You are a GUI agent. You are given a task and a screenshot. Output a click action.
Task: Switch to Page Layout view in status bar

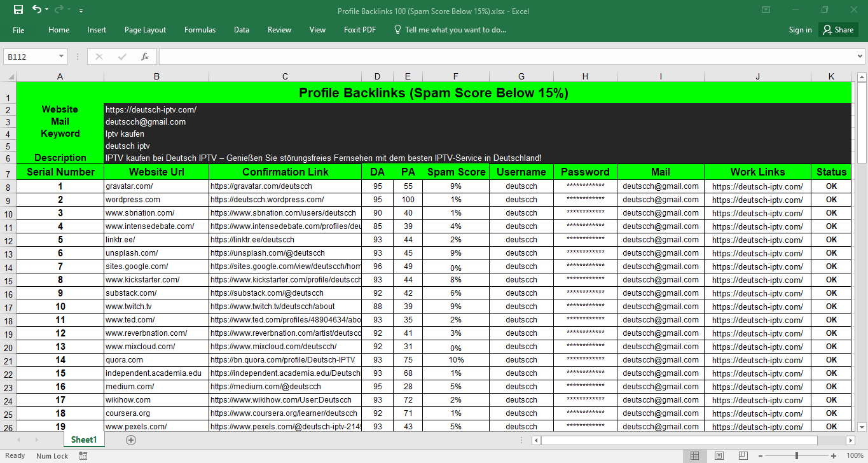719,455
